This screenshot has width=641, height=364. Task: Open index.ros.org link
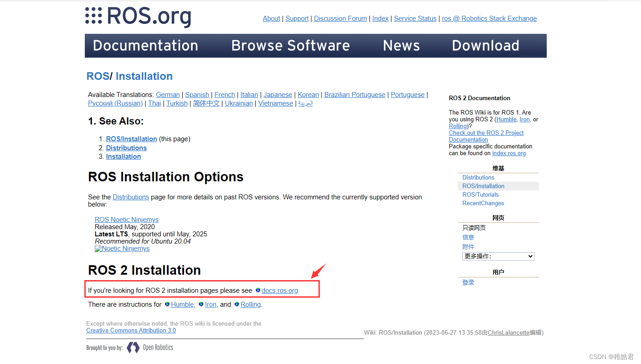[509, 153]
